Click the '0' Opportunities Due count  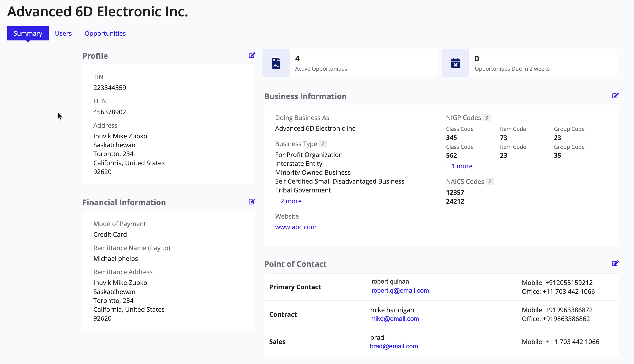click(x=477, y=58)
